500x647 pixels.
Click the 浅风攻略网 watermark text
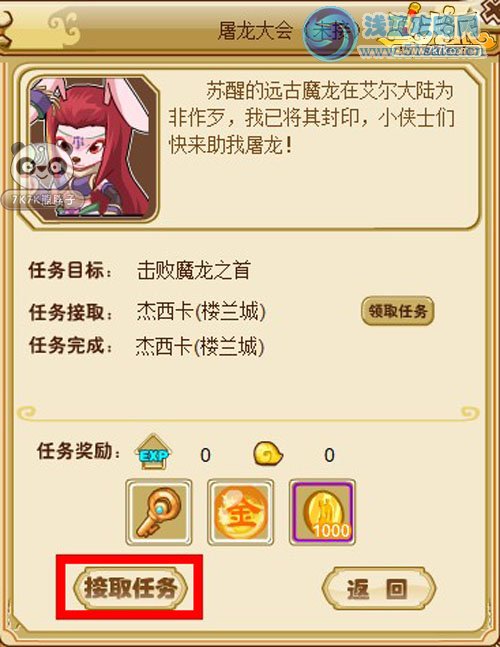click(x=422, y=25)
